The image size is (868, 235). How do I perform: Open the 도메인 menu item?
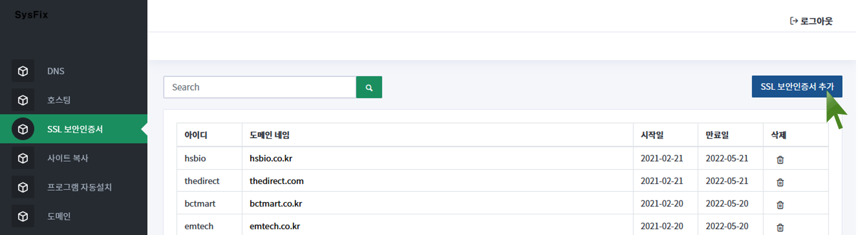click(x=59, y=216)
